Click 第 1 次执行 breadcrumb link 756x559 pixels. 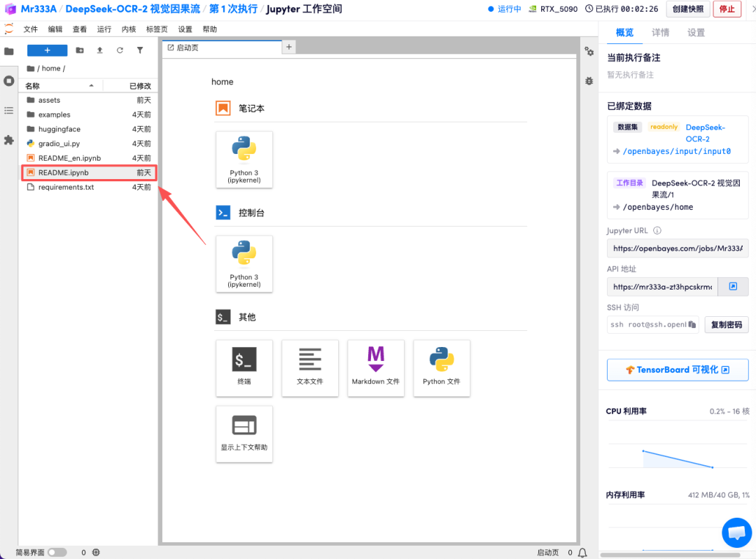(x=233, y=9)
